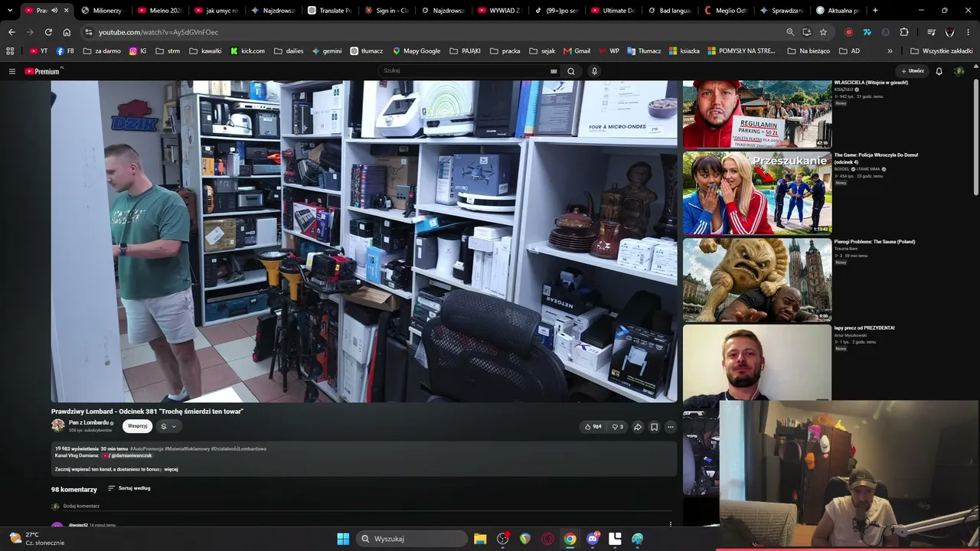Open the Pan z Lombardu channel name link
The width and height of the screenshot is (980, 551).
[89, 422]
